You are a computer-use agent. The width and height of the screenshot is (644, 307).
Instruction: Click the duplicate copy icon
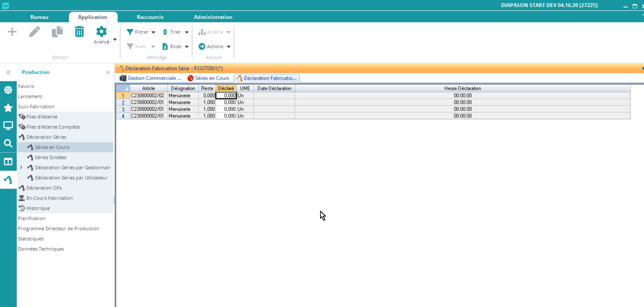57,32
